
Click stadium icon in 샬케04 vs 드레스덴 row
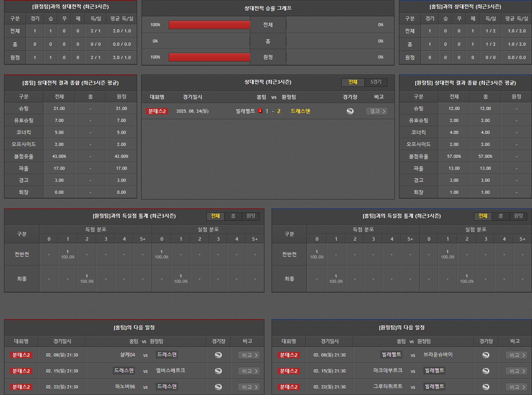[x=218, y=355]
